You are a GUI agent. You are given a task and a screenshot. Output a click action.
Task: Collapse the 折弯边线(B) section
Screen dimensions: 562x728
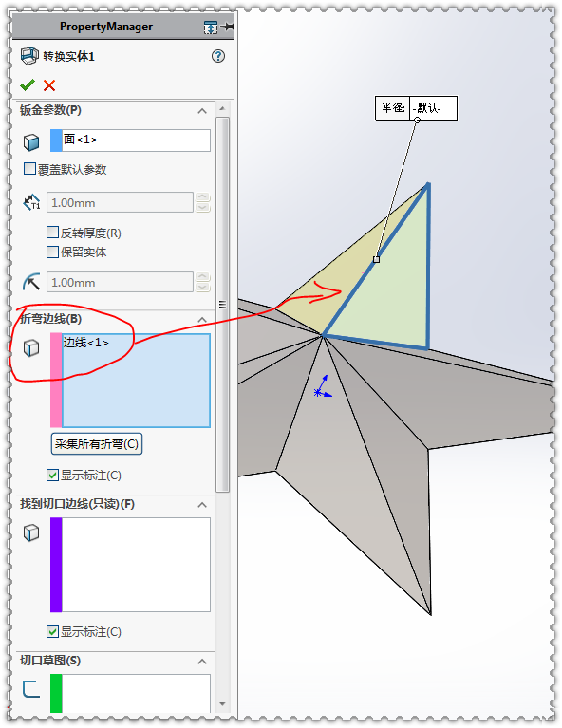click(202, 320)
